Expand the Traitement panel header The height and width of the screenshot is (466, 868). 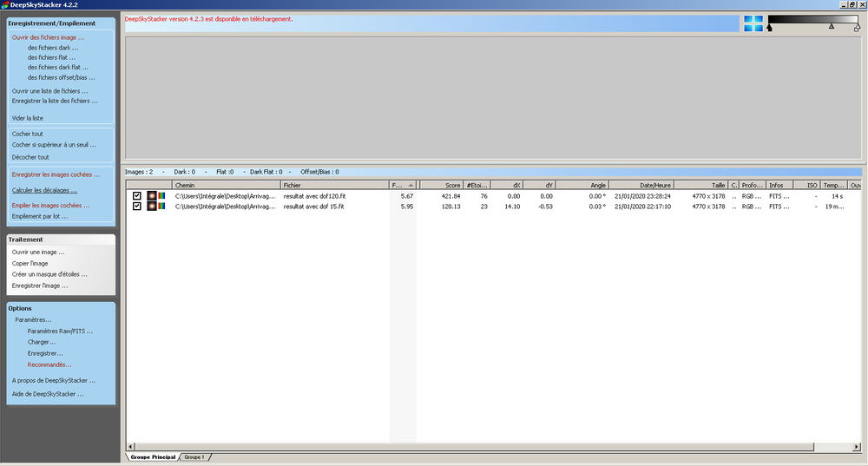click(x=61, y=240)
